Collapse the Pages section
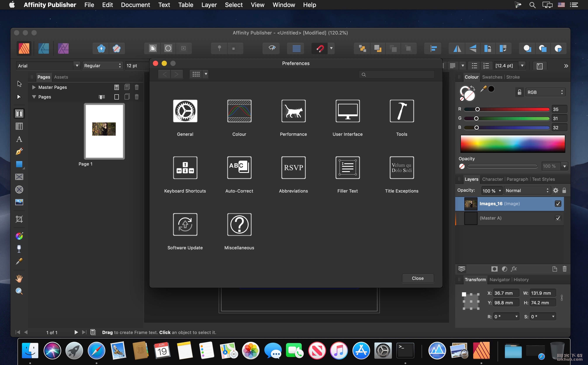 pos(34,97)
